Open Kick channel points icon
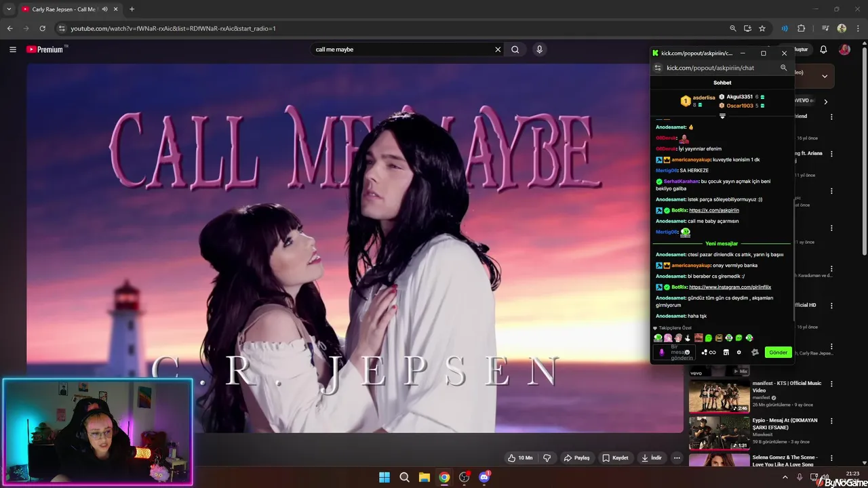868x488 pixels. click(x=705, y=352)
